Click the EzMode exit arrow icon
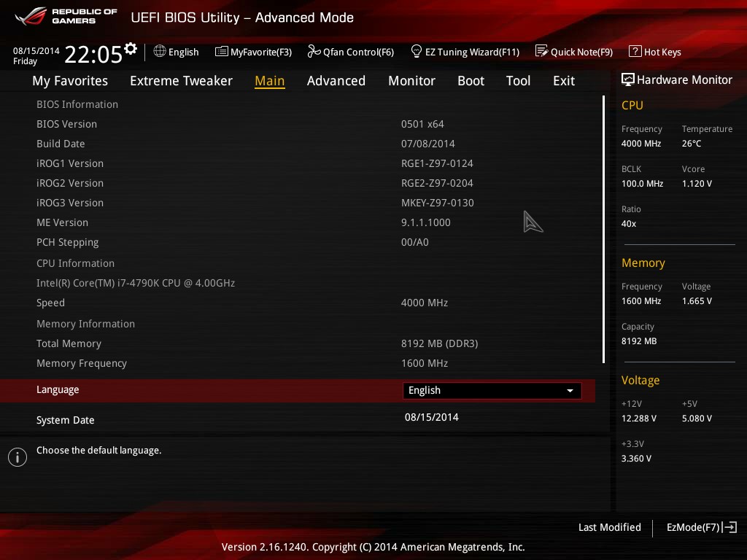 (x=729, y=527)
